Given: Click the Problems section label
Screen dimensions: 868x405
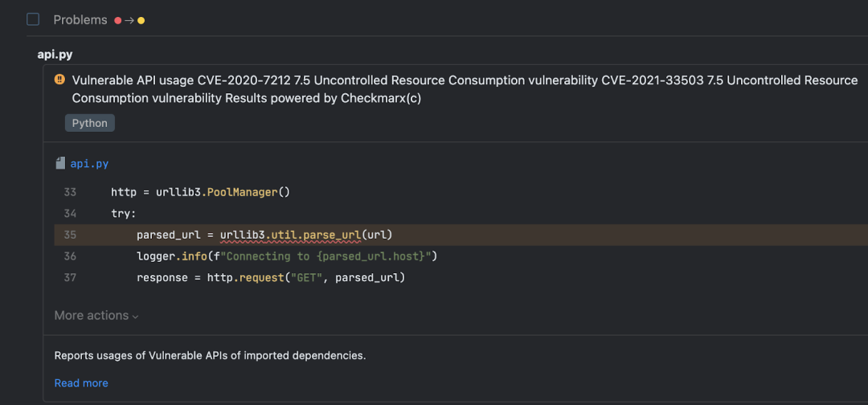Looking at the screenshot, I should click(80, 20).
